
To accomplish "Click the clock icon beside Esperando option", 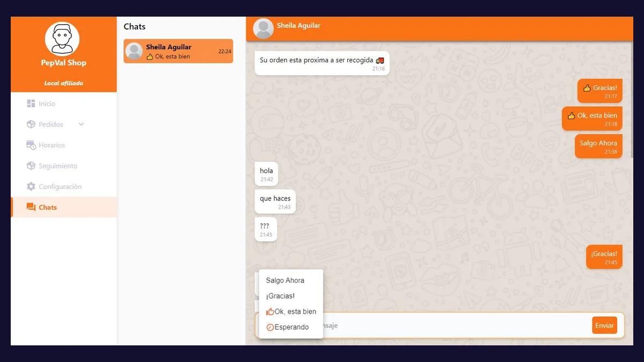I will (270, 327).
